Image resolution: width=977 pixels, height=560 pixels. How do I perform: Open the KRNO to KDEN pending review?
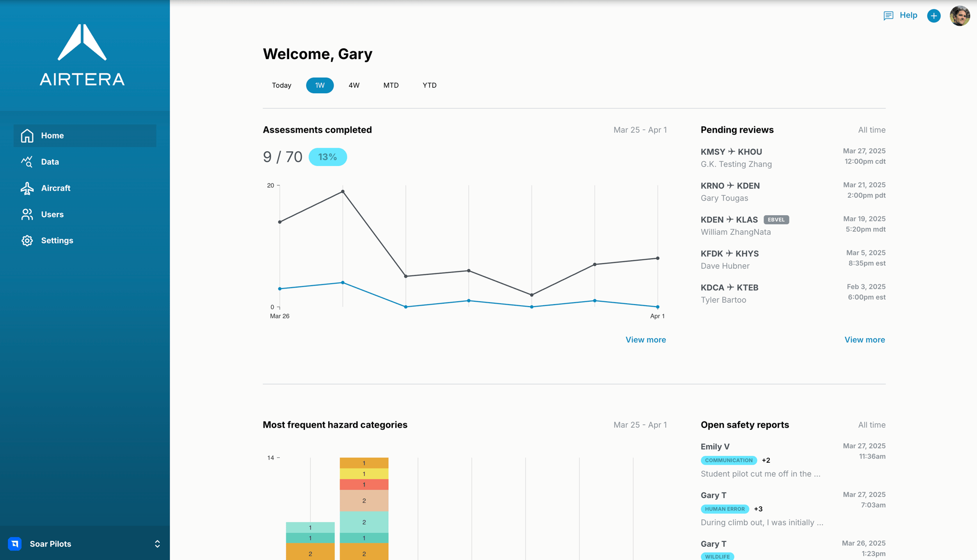[793, 191]
